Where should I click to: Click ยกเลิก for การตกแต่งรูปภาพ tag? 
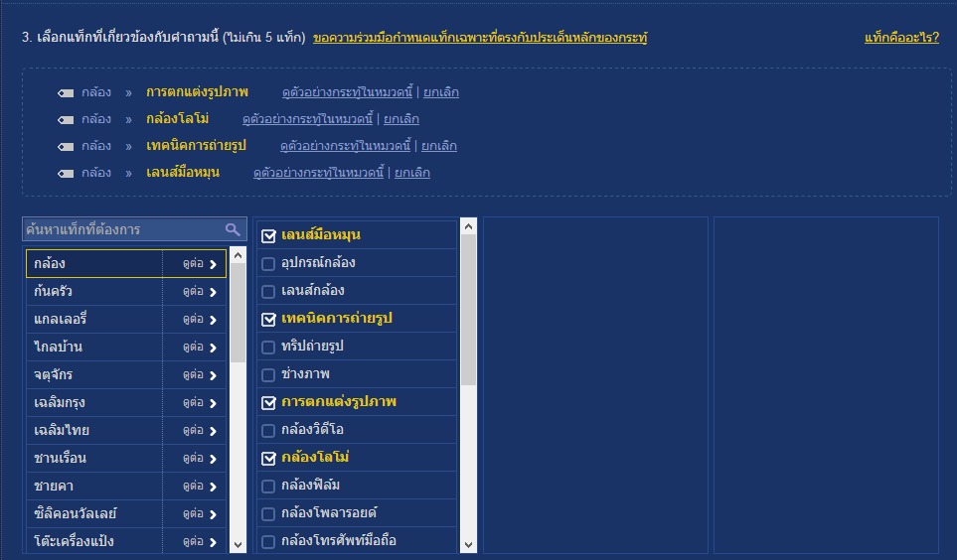click(440, 92)
